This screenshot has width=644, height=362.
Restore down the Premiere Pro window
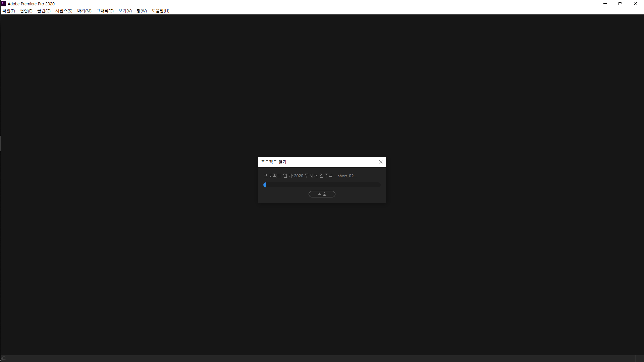point(620,4)
